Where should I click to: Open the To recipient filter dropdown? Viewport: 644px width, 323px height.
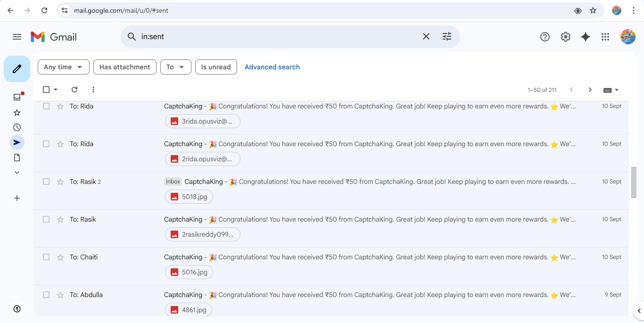175,67
